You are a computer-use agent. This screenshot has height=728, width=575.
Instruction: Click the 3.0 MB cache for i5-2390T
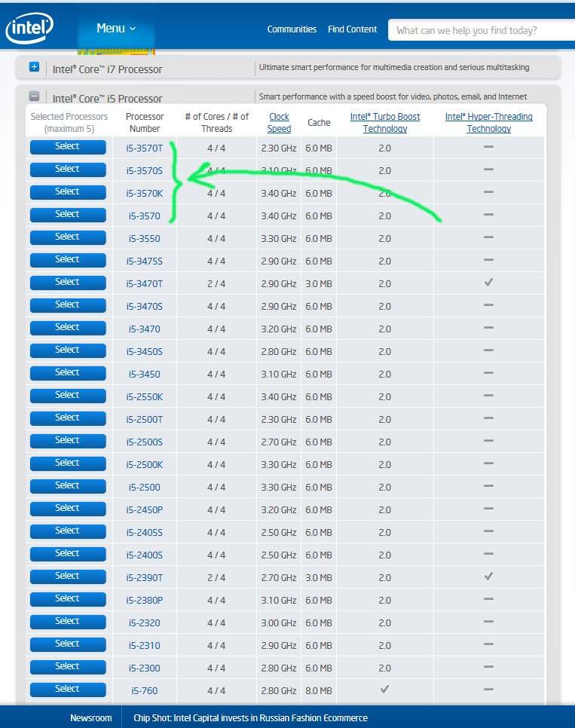319,577
